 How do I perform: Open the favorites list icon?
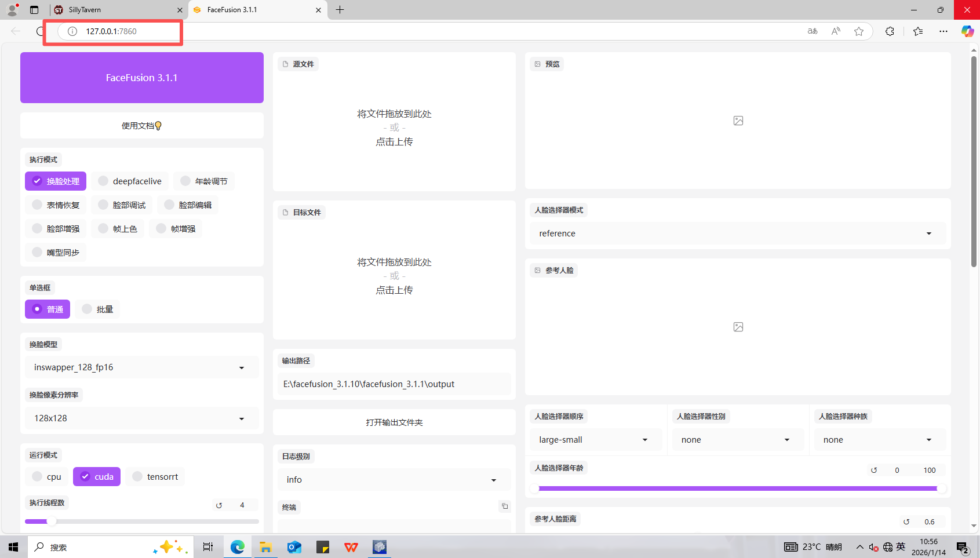918,31
